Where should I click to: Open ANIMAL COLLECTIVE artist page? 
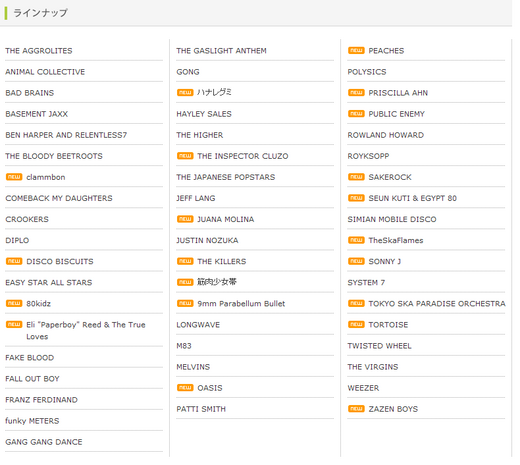45,72
